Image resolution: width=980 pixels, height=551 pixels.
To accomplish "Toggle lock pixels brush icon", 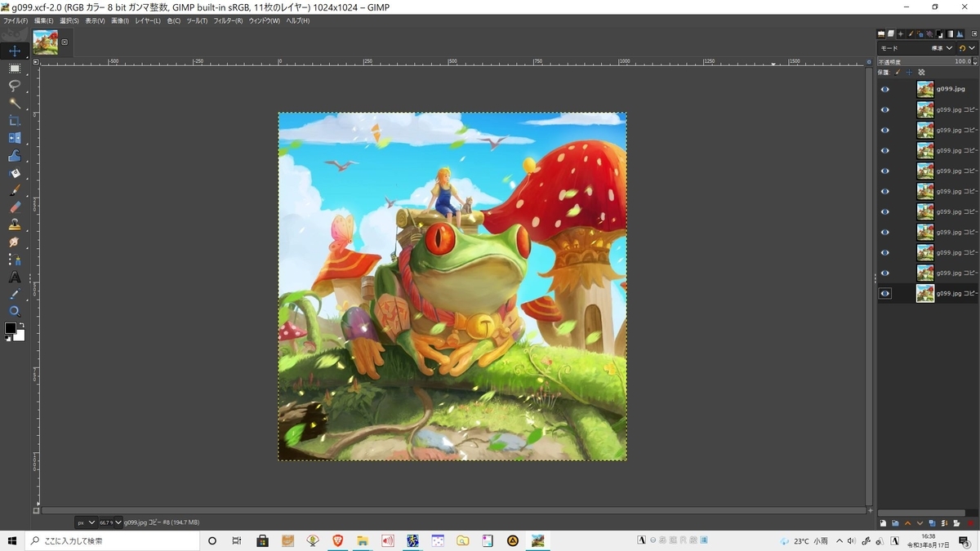I will coord(898,72).
